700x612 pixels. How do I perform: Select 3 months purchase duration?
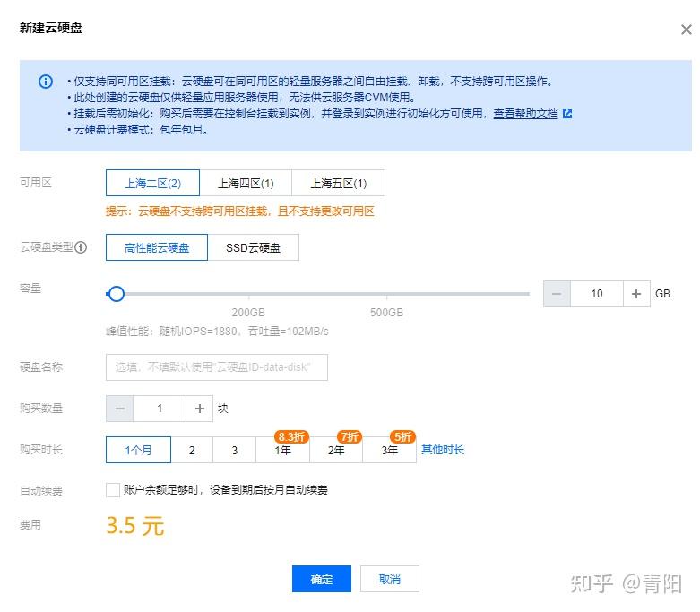click(x=234, y=450)
